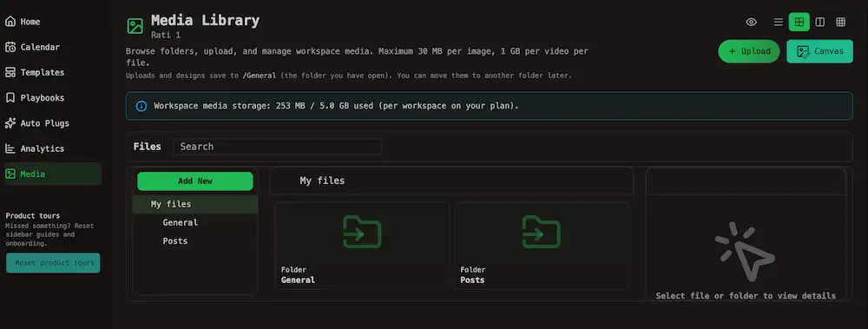Click the green Upload button
Screen dimensions: 868x329
coord(749,51)
